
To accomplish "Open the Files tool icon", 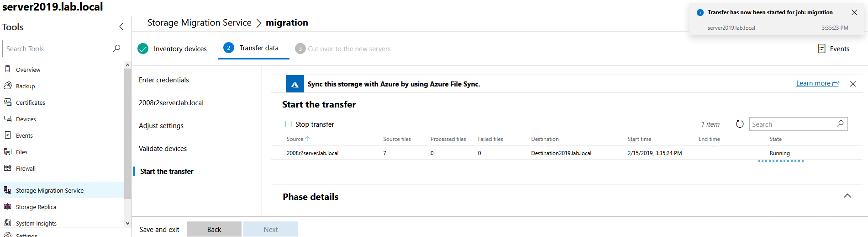I will click(x=8, y=151).
